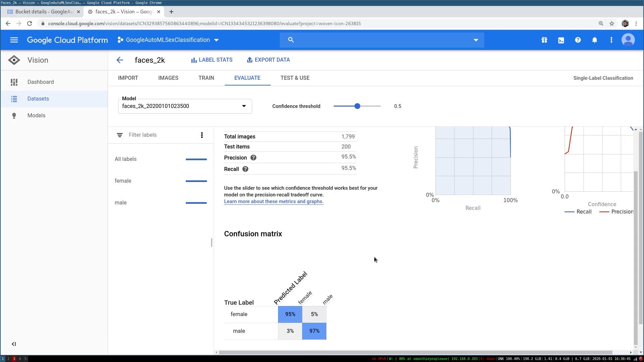Adjust the Confidence threshold slider
This screenshot has height=362, width=644.
coord(357,106)
